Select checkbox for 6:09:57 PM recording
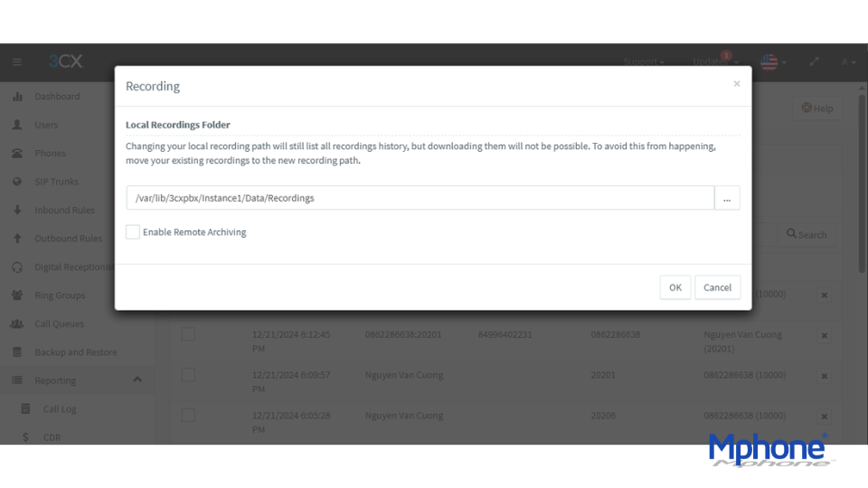The width and height of the screenshot is (868, 488). pos(188,374)
